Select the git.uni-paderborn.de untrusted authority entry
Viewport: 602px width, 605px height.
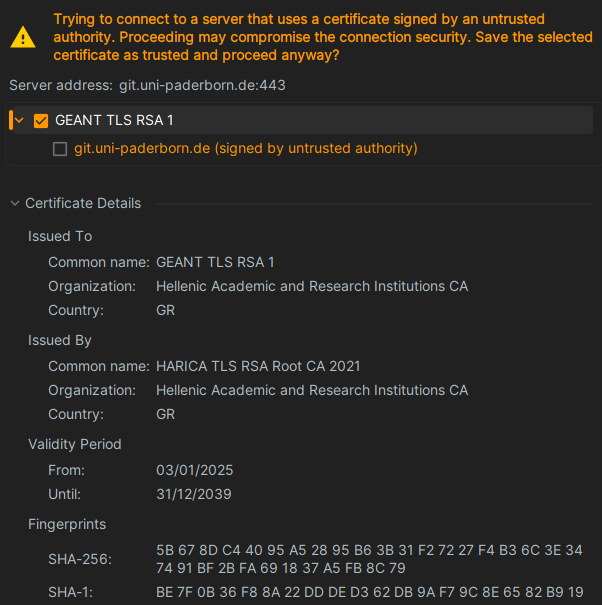coord(245,149)
